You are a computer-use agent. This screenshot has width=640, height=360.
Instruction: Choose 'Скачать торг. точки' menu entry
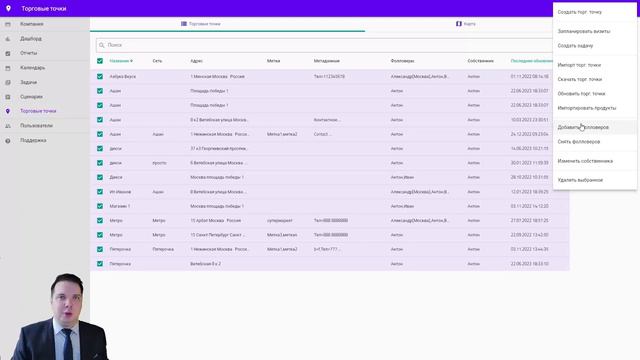click(x=580, y=80)
